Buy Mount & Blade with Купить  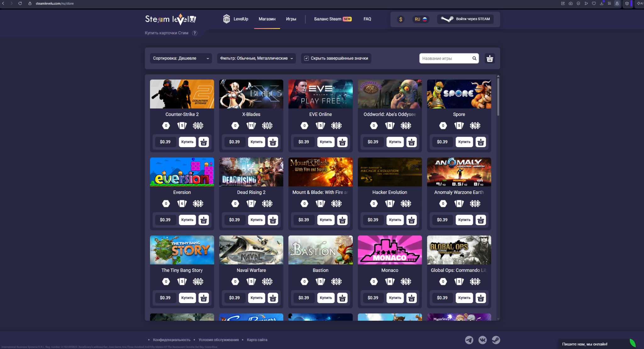pyautogui.click(x=326, y=220)
